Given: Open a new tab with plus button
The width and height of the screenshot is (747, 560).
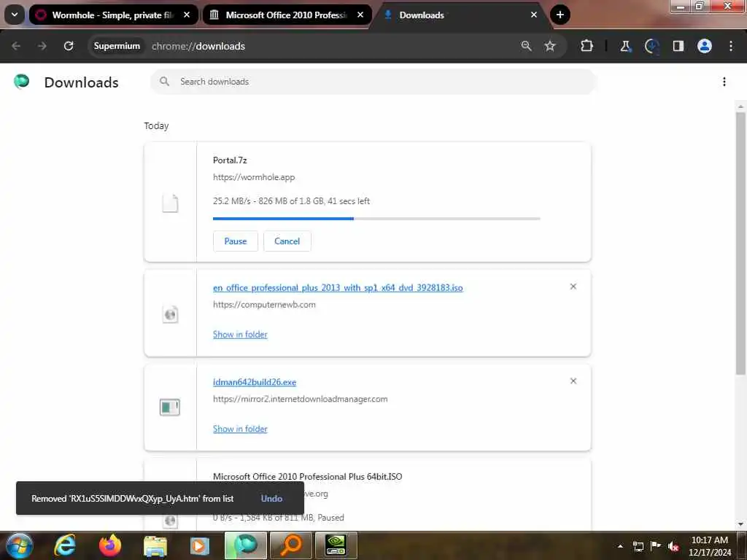Looking at the screenshot, I should pyautogui.click(x=560, y=15).
